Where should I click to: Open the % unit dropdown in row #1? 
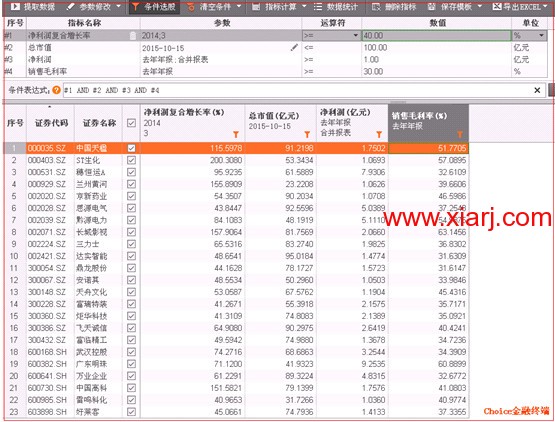pos(541,35)
